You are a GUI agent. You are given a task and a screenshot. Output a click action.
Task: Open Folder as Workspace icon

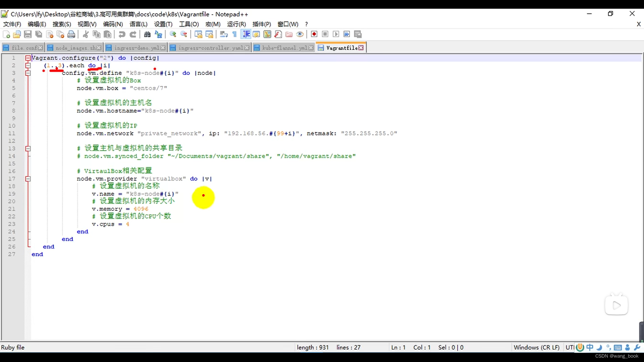(x=289, y=34)
